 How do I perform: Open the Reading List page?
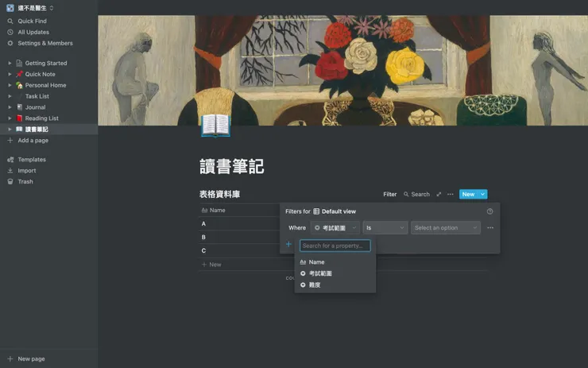41,118
